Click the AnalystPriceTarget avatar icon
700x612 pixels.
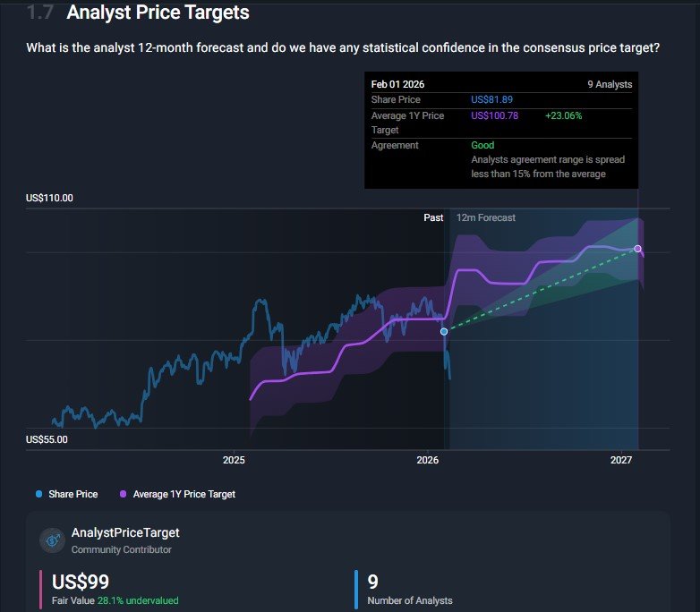click(52, 540)
